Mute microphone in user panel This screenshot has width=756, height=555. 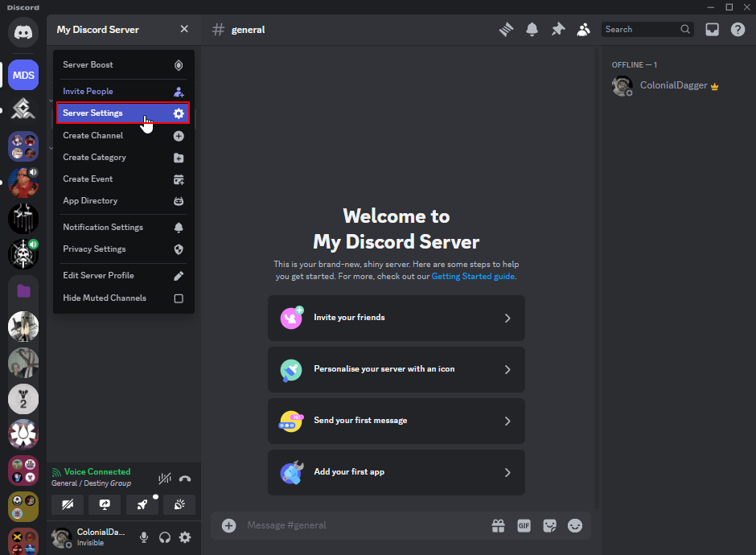[144, 537]
